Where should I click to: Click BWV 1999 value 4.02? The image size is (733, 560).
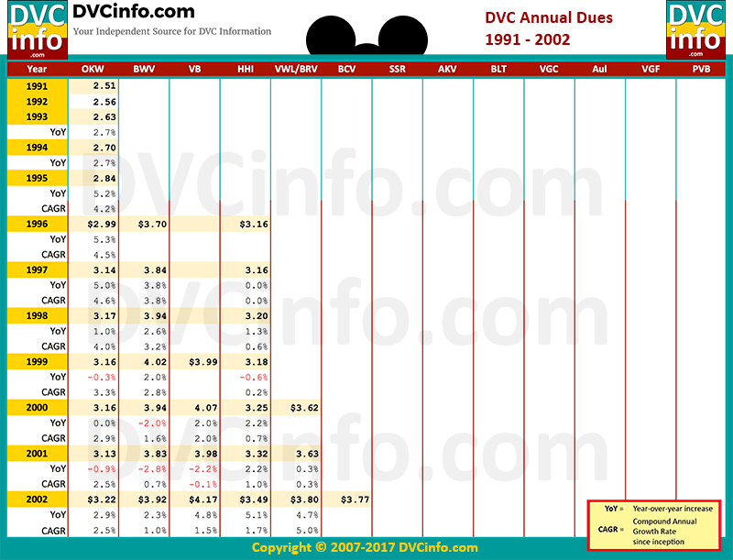pyautogui.click(x=155, y=362)
